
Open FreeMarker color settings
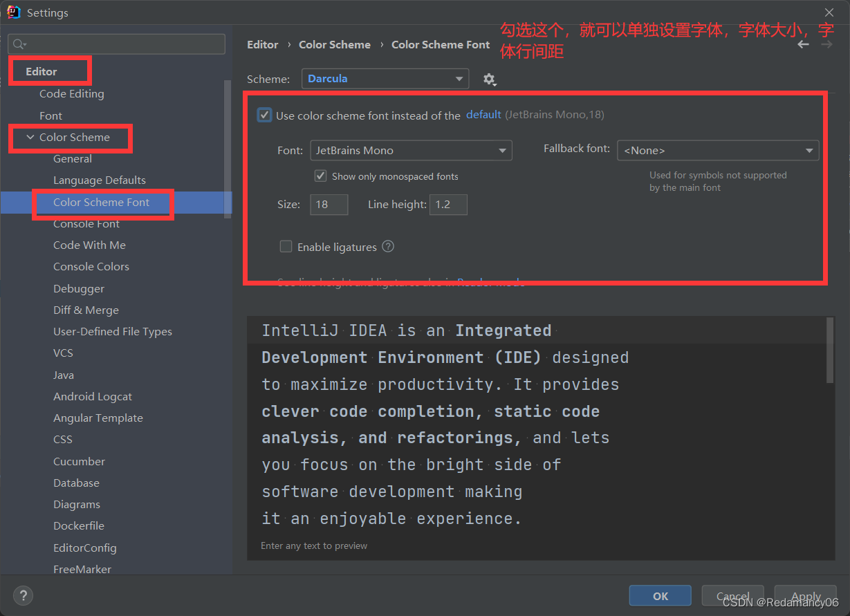coord(82,569)
